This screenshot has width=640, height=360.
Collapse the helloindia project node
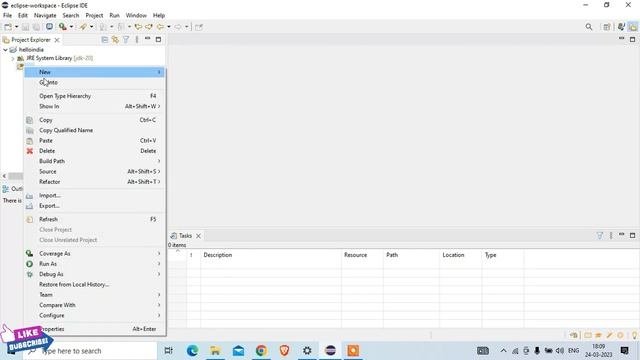pos(5,49)
